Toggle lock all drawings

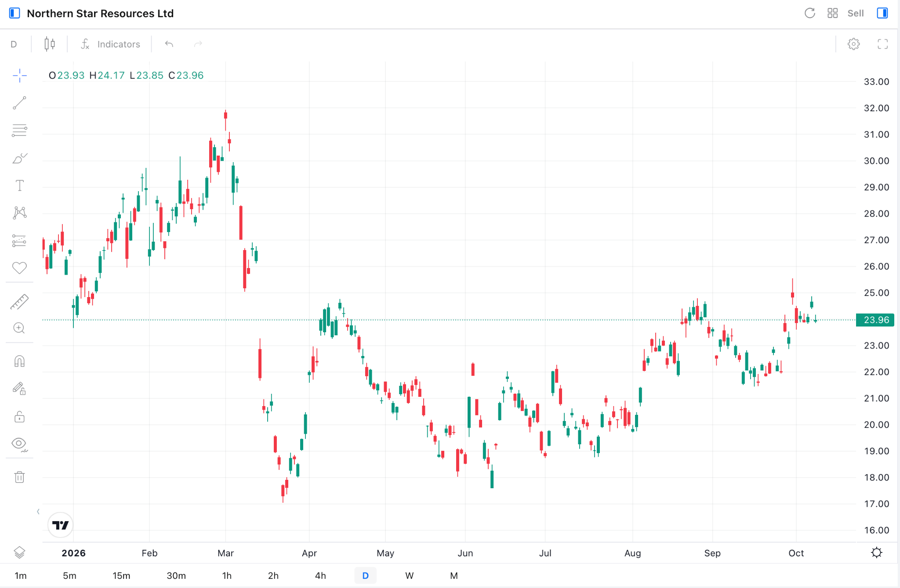[x=19, y=417]
